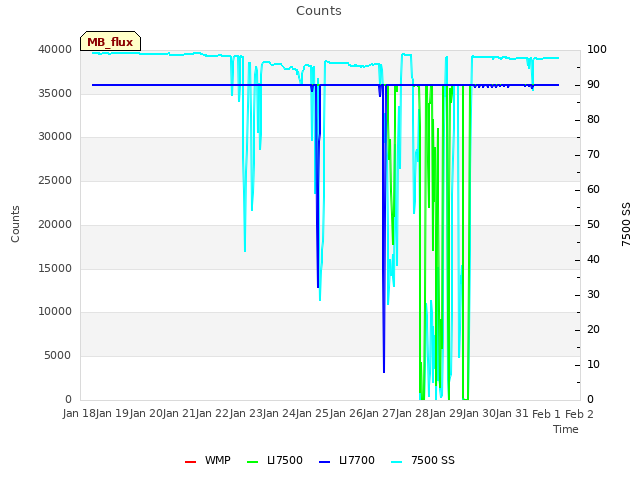Click the 40000 left axis tick label
640x480 pixels.
pos(55,49)
